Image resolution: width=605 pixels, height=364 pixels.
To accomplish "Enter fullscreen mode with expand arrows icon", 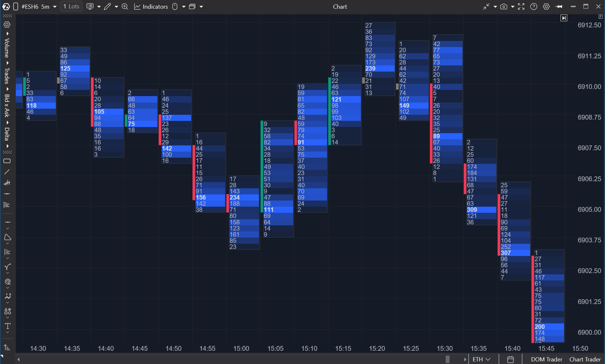I will [x=521, y=7].
